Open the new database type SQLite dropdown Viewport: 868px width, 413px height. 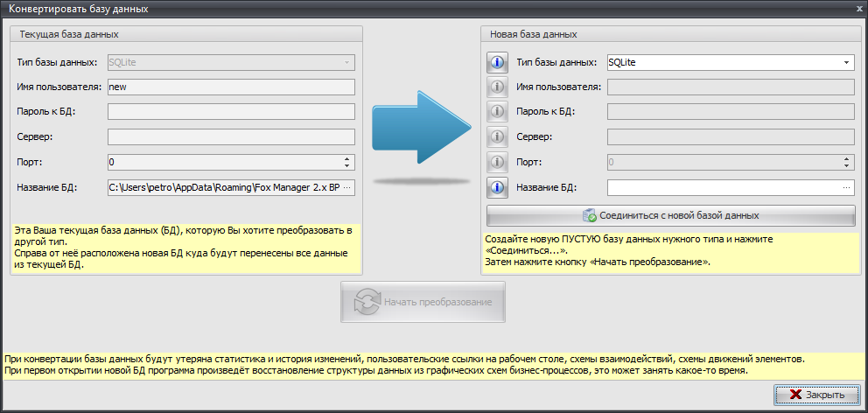coord(846,62)
